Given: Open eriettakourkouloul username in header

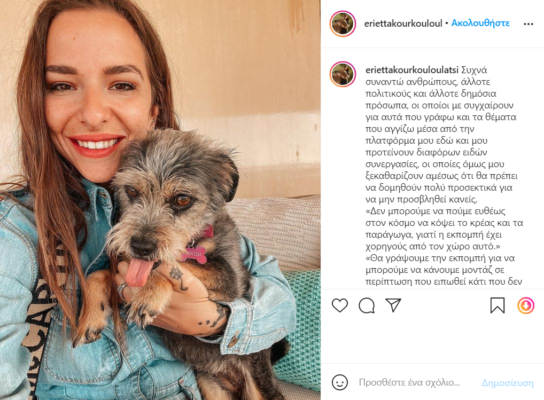Looking at the screenshot, I should 403,23.
